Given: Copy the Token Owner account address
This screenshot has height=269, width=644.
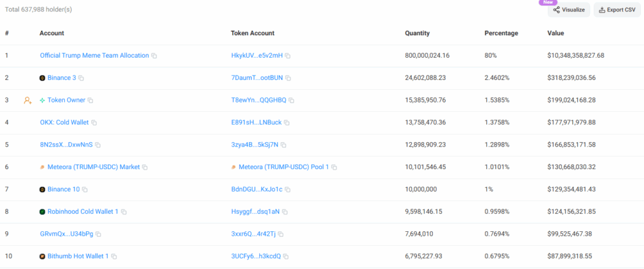Looking at the screenshot, I should pos(91,100).
